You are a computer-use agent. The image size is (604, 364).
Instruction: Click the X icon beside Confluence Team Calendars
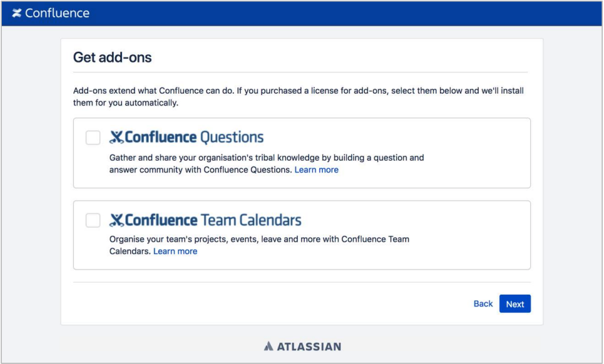(x=116, y=220)
